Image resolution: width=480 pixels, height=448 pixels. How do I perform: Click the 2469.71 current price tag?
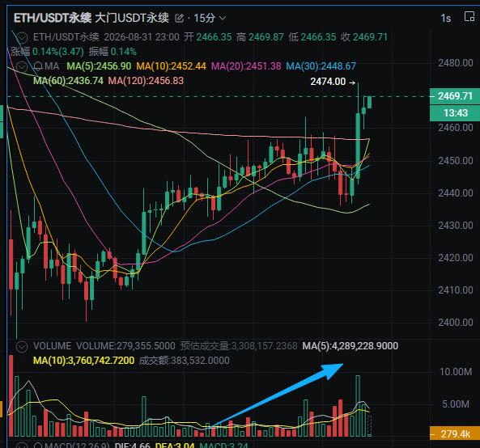(455, 96)
